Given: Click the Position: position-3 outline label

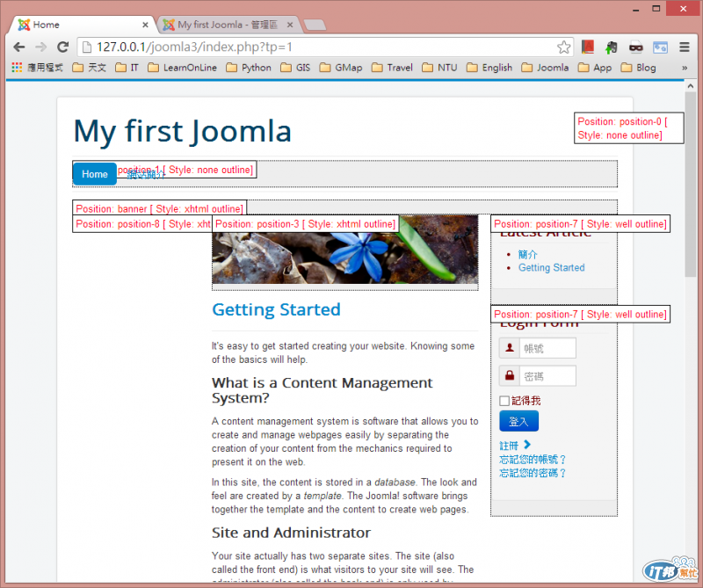Looking at the screenshot, I should (x=305, y=224).
